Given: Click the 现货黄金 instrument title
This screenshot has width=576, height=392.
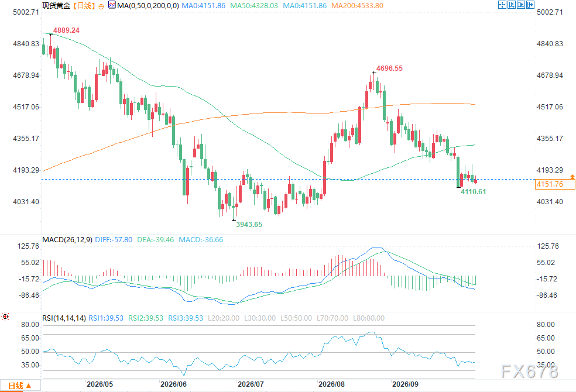Looking at the screenshot, I should pyautogui.click(x=56, y=5).
